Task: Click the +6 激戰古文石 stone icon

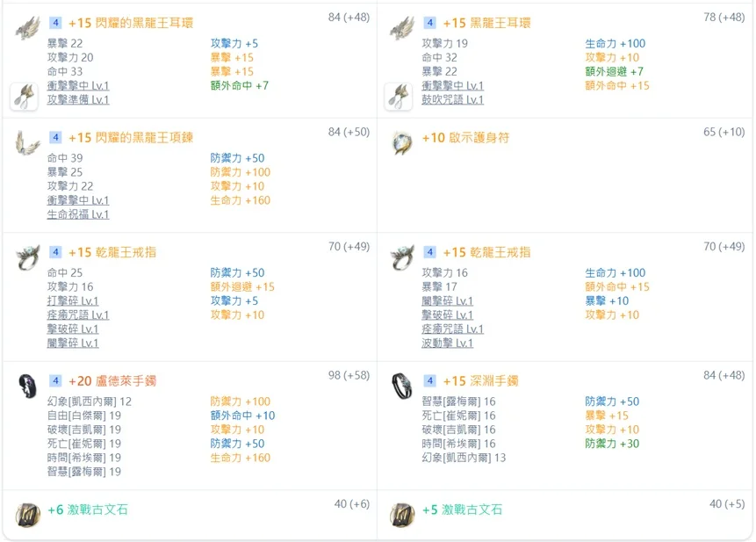Action: pos(27,515)
